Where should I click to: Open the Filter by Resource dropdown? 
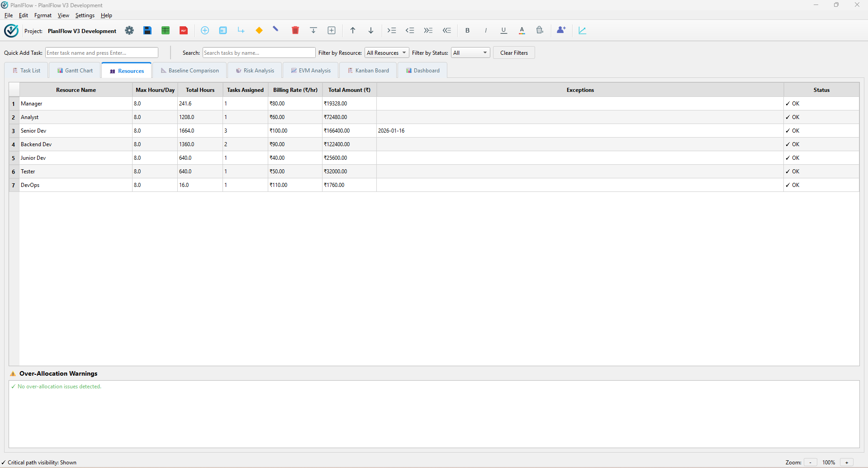[x=387, y=53]
